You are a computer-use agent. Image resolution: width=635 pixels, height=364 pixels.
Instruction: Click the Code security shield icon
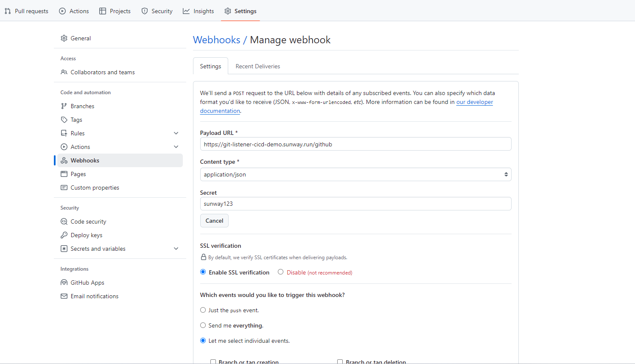[64, 221]
